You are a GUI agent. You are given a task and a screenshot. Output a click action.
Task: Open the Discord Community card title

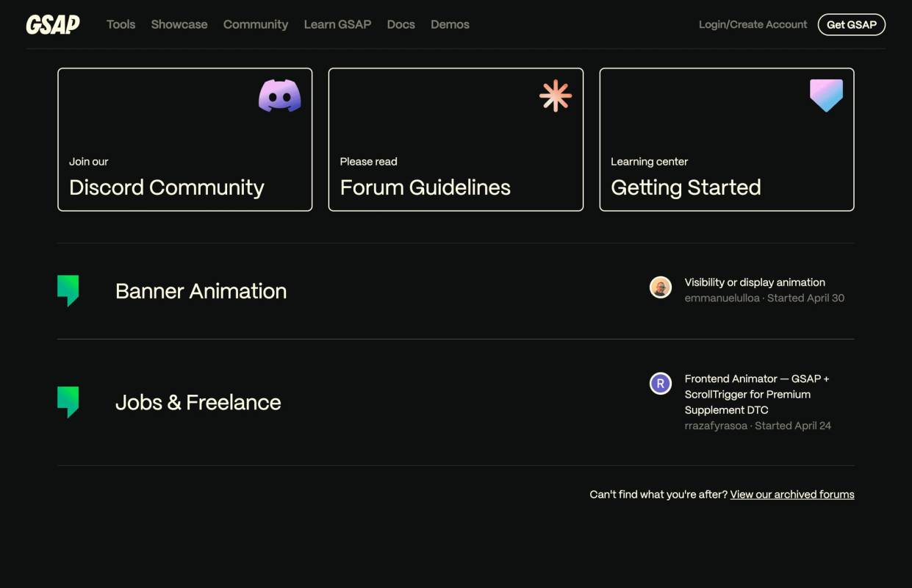point(167,187)
